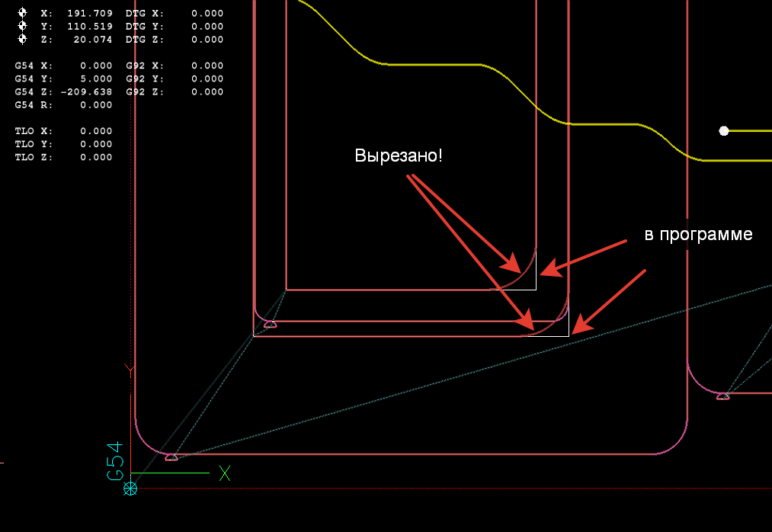Click the DTG Y value
772x532 pixels.
point(207,26)
